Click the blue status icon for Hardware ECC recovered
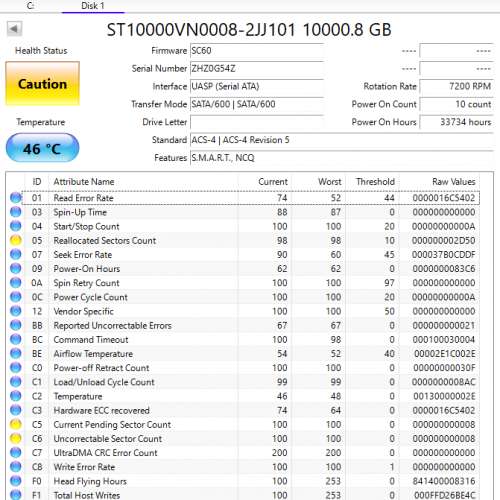Image resolution: width=500 pixels, height=500 pixels. (x=16, y=410)
